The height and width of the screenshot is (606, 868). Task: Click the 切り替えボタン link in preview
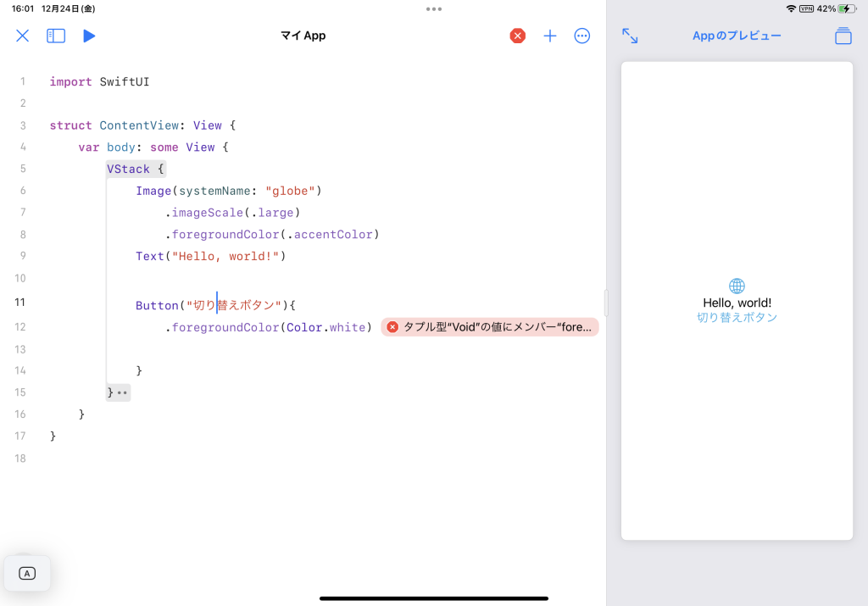737,318
